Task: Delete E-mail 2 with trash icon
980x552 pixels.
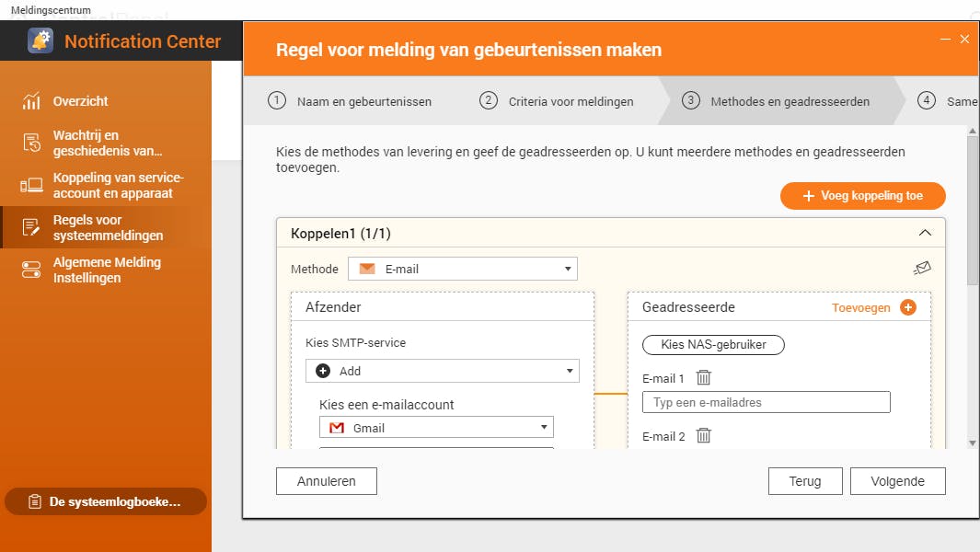Action: coord(704,436)
